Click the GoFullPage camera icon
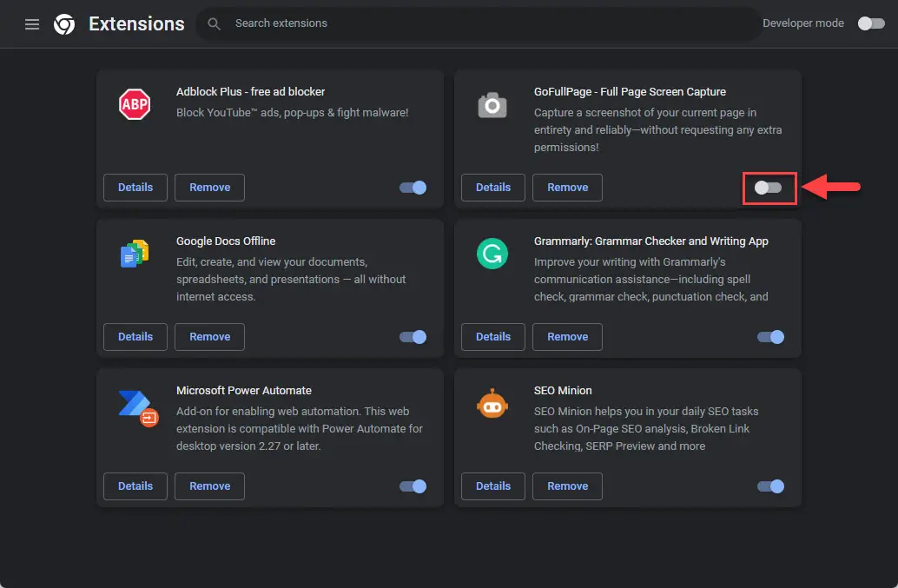 point(492,105)
